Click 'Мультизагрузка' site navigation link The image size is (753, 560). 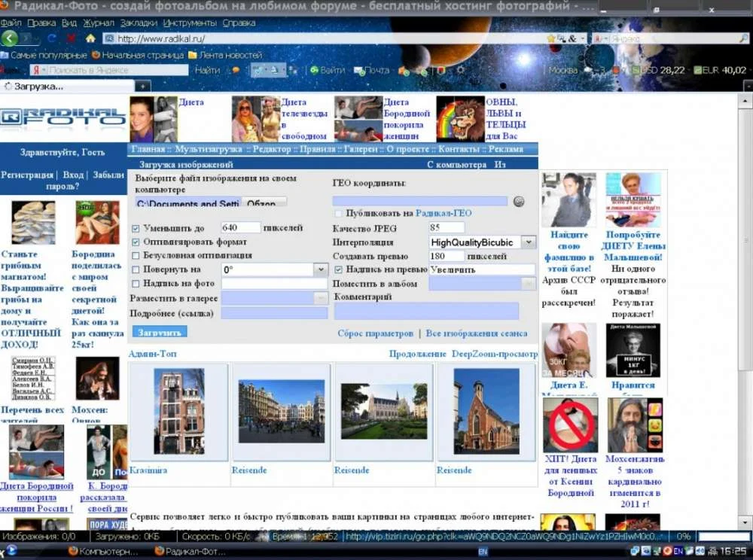click(209, 149)
